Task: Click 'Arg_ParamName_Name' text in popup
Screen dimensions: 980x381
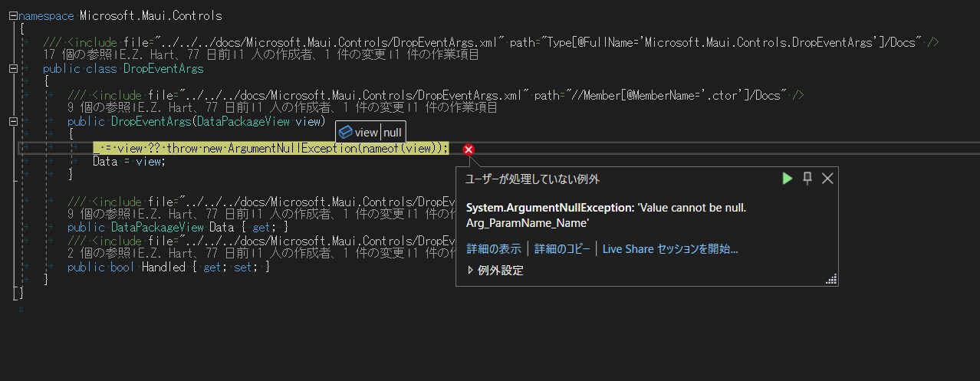Action: pyautogui.click(x=528, y=223)
